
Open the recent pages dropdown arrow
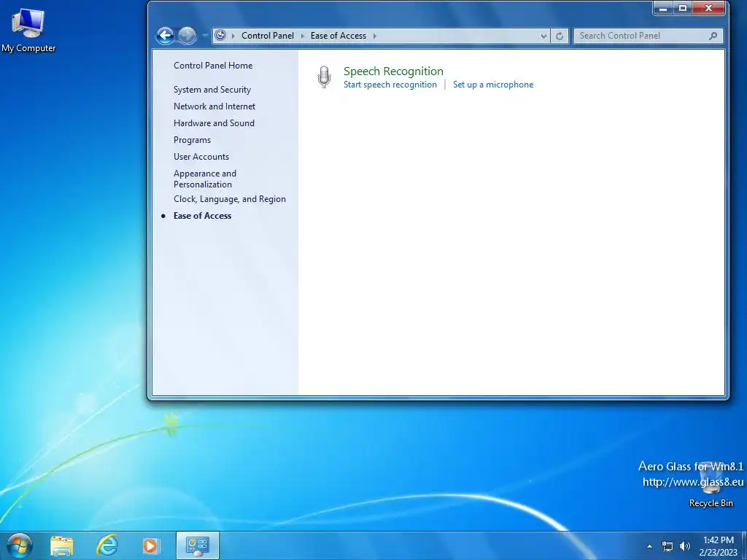coord(204,36)
